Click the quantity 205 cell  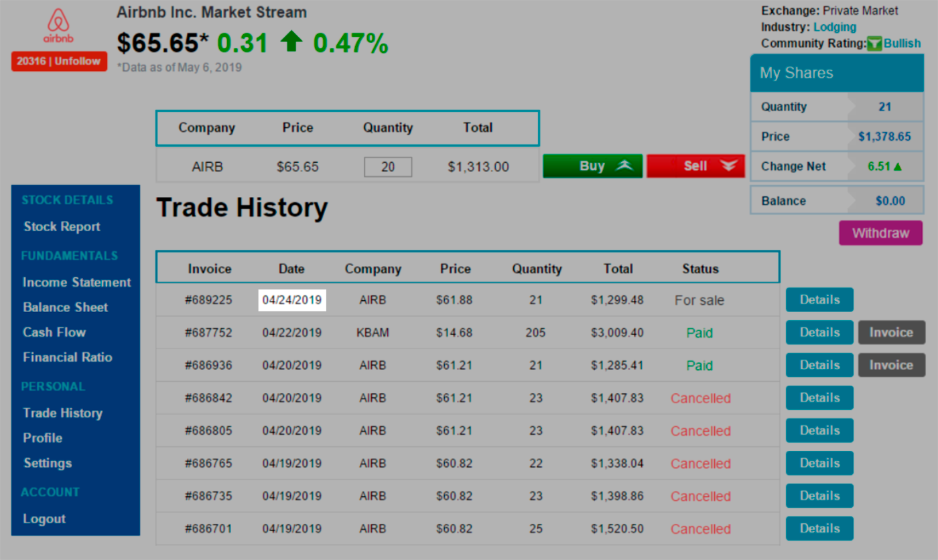pos(535,332)
